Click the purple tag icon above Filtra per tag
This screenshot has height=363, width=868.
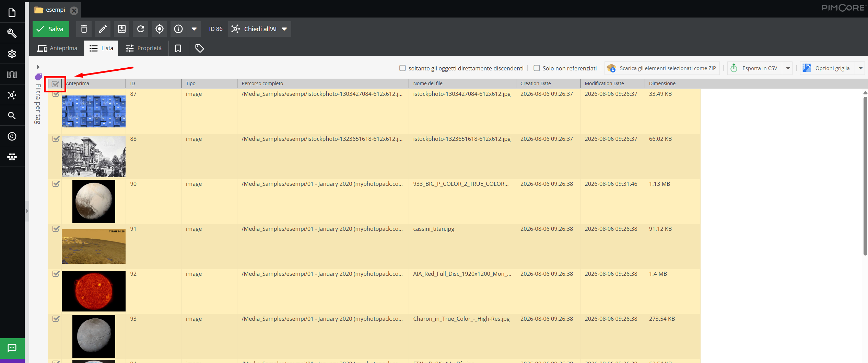click(38, 77)
